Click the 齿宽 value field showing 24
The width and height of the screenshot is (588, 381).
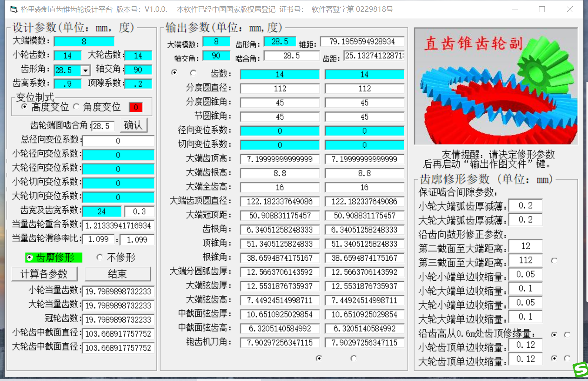tap(102, 212)
